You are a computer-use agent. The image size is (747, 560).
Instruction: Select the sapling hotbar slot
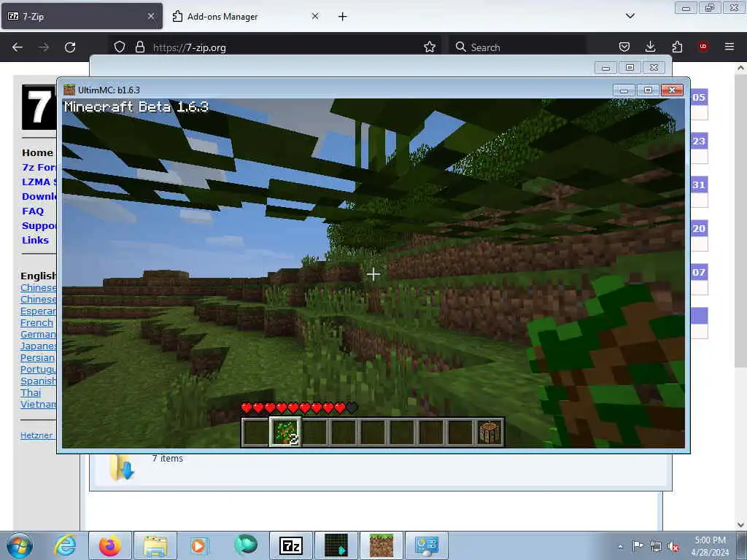click(x=285, y=432)
